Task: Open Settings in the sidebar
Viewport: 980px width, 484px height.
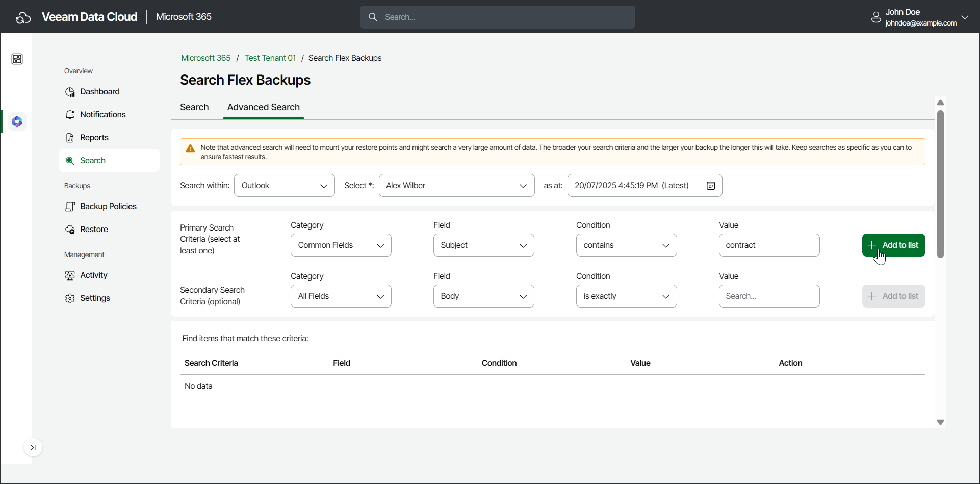Action: pos(109,298)
